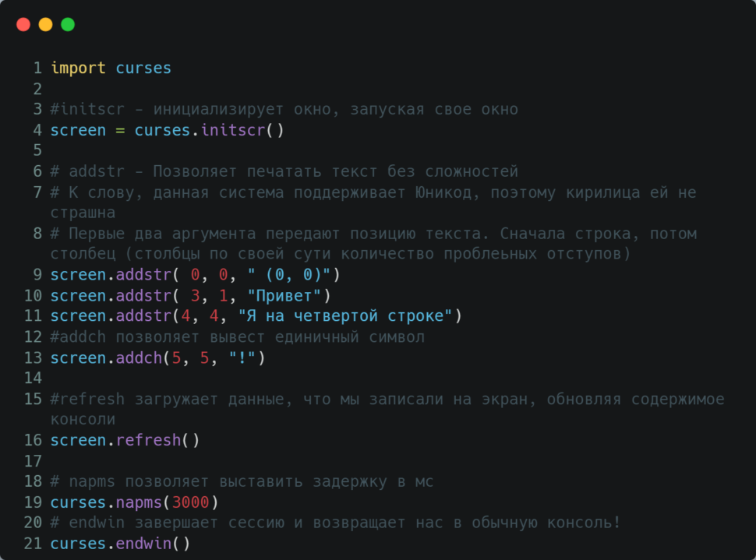Click the screen variable on line 4
The image size is (756, 560).
coord(78,129)
